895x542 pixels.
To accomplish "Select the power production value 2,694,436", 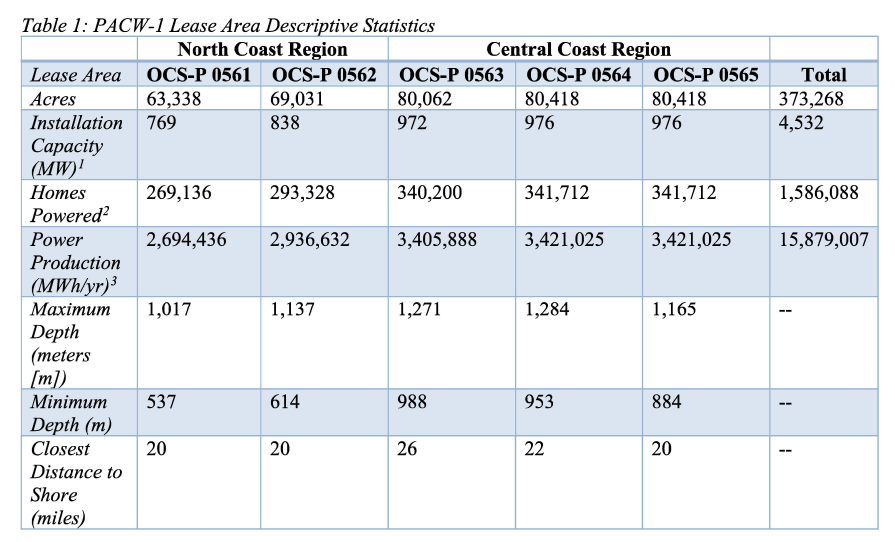I will click(x=191, y=240).
